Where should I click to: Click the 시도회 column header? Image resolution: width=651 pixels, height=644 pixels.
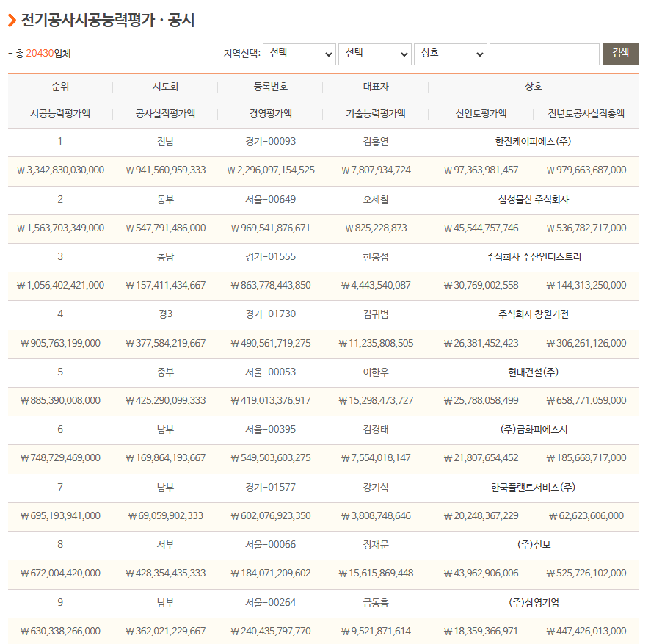point(165,87)
